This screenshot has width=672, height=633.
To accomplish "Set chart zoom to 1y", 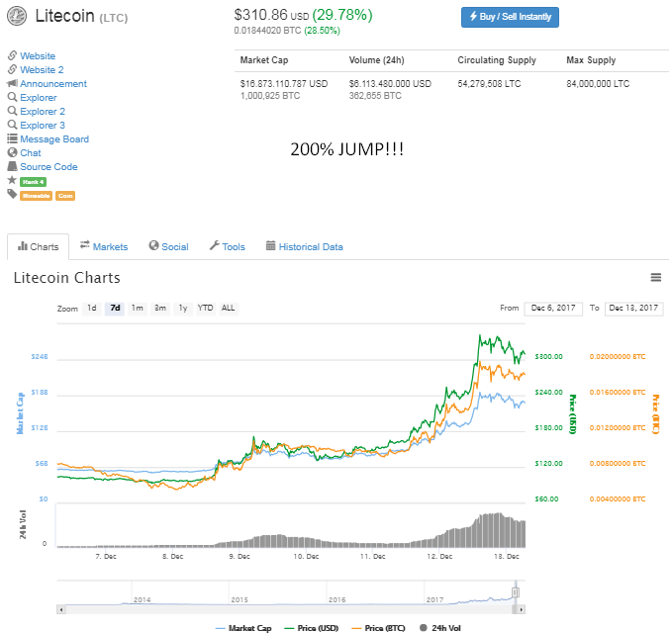I will tap(183, 309).
